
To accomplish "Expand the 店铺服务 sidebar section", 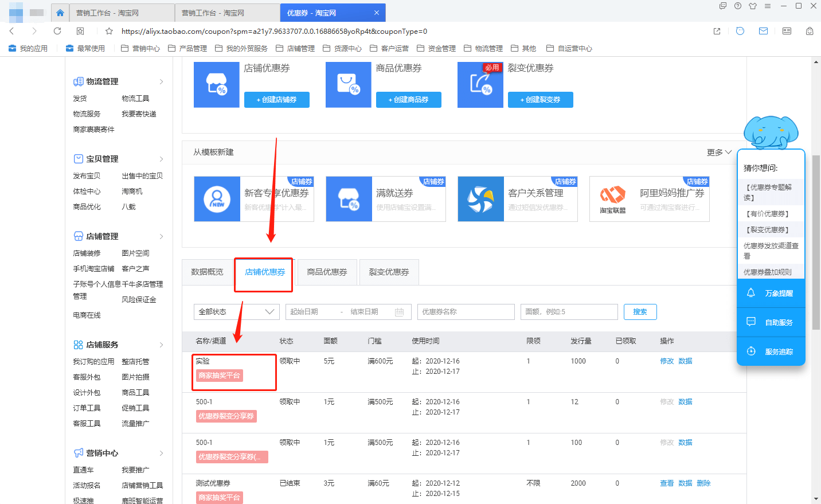I will (161, 345).
